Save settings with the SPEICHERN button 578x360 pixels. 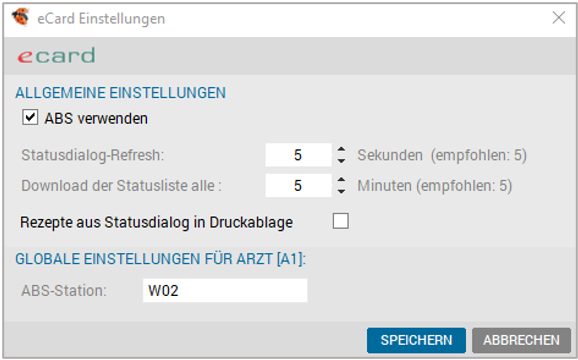(416, 340)
